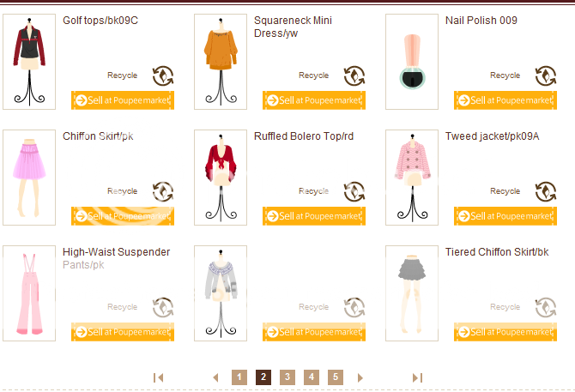Click recycle icon for Tweed jacket/pk09A
The height and width of the screenshot is (392, 575).
546,191
